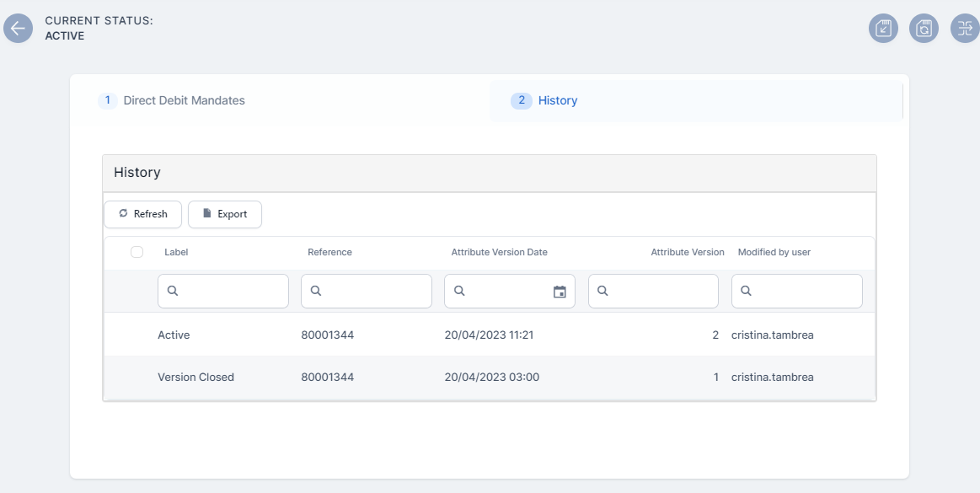Focus the Attribute Version filter field
980x493 pixels.
coord(661,291)
